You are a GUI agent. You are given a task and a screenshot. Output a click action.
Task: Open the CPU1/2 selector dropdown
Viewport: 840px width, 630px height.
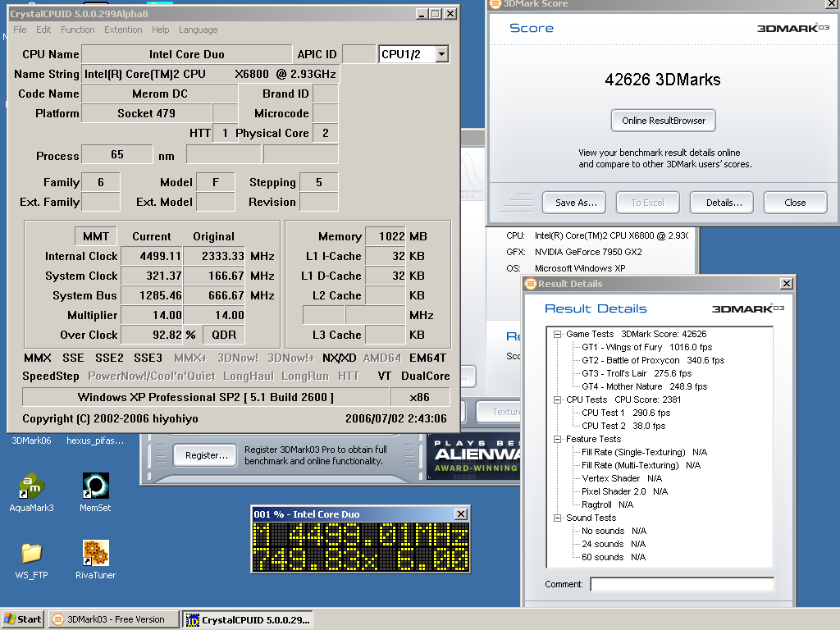tap(442, 54)
